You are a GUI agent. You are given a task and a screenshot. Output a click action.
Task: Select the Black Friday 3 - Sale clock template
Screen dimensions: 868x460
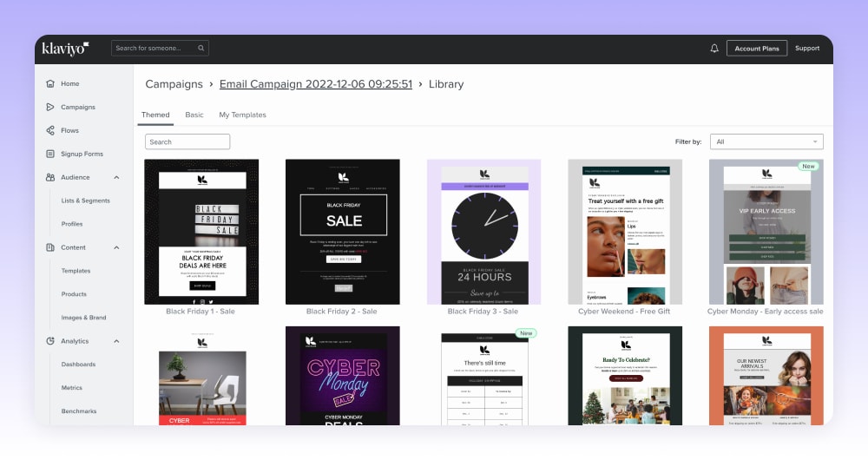tap(483, 232)
